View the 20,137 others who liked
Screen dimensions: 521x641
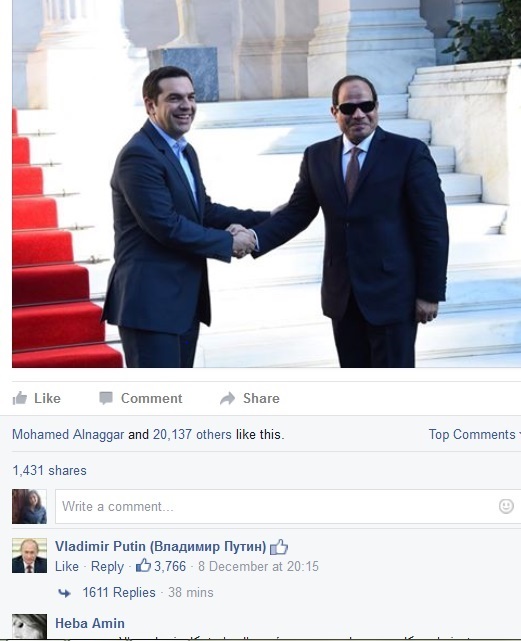(192, 434)
